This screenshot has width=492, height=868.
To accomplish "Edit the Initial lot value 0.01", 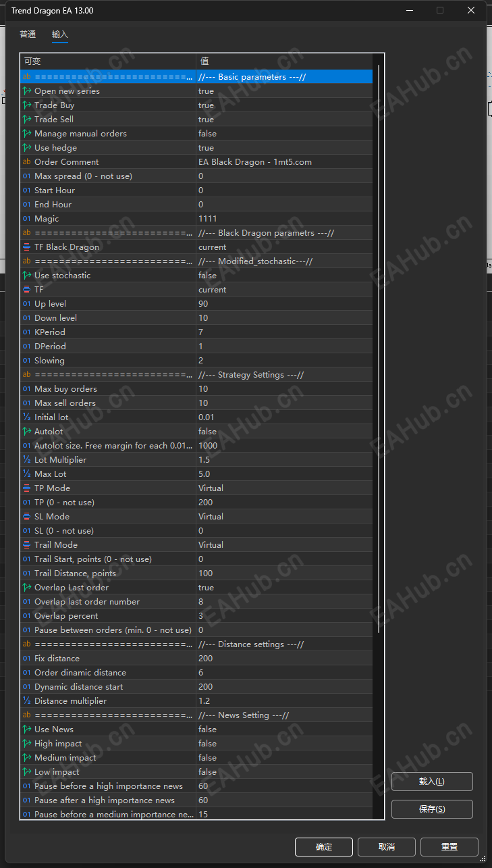I will [284, 417].
